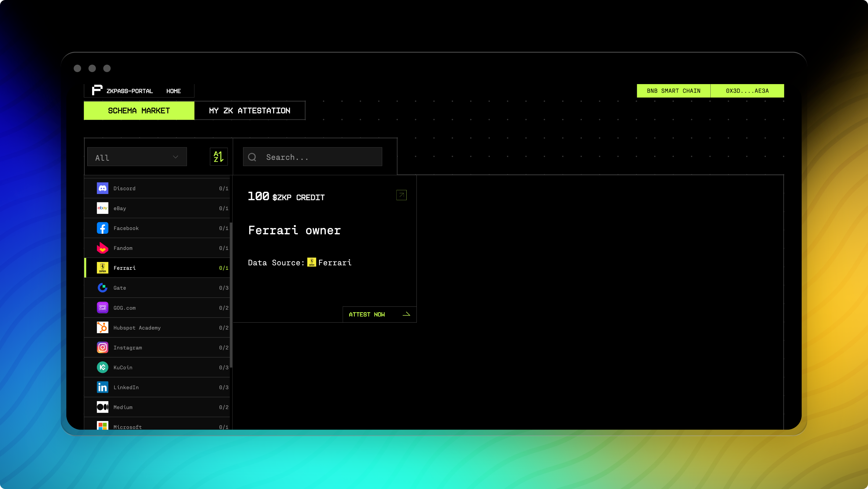Toggle the A-Z sort order icon
Image resolution: width=868 pixels, height=489 pixels.
click(219, 157)
